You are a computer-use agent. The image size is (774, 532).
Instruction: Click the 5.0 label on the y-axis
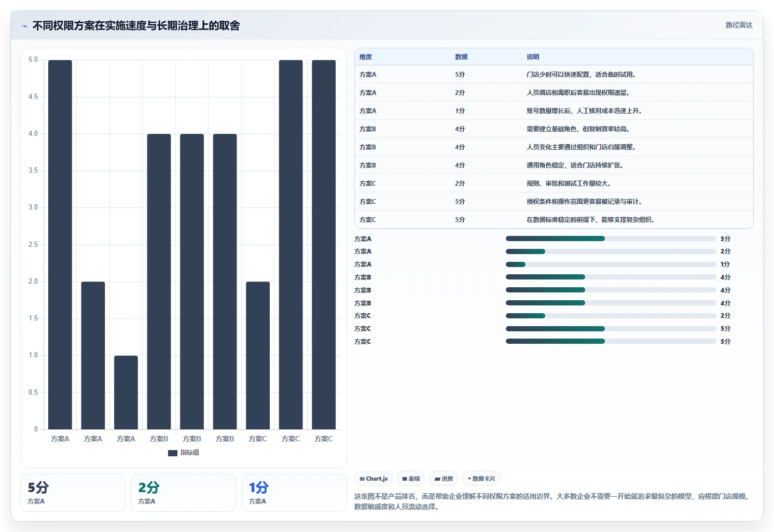click(x=33, y=60)
